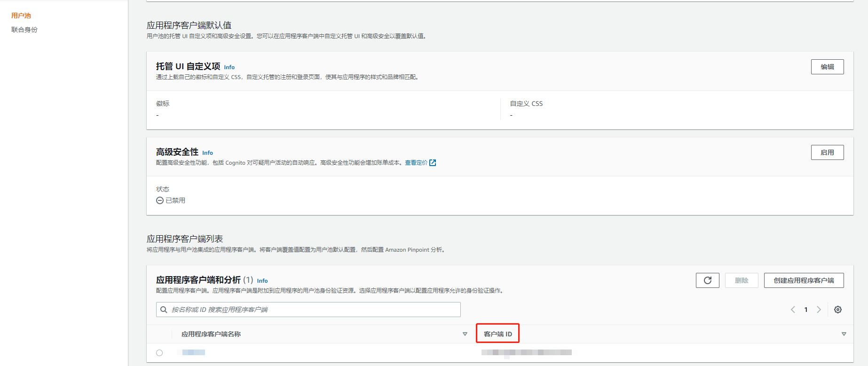This screenshot has height=366, width=868.
Task: Click the search magnifier icon in client search
Action: click(x=164, y=310)
